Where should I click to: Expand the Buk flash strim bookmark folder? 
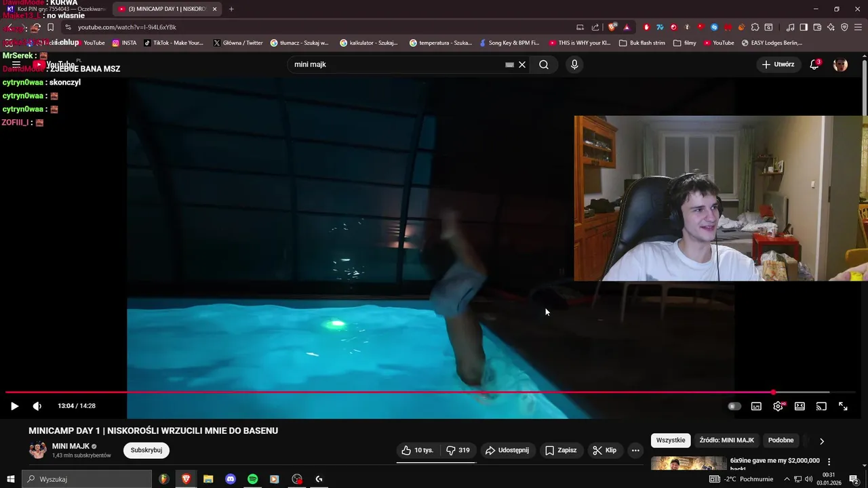click(x=642, y=43)
